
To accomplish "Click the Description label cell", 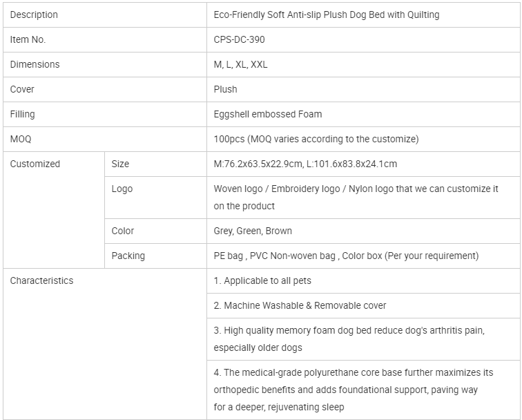I will pyautogui.click(x=34, y=15).
